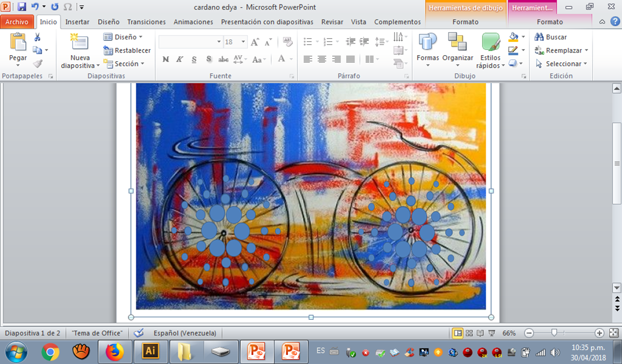
Task: Toggle bold formatting (N)
Action: coord(166,59)
